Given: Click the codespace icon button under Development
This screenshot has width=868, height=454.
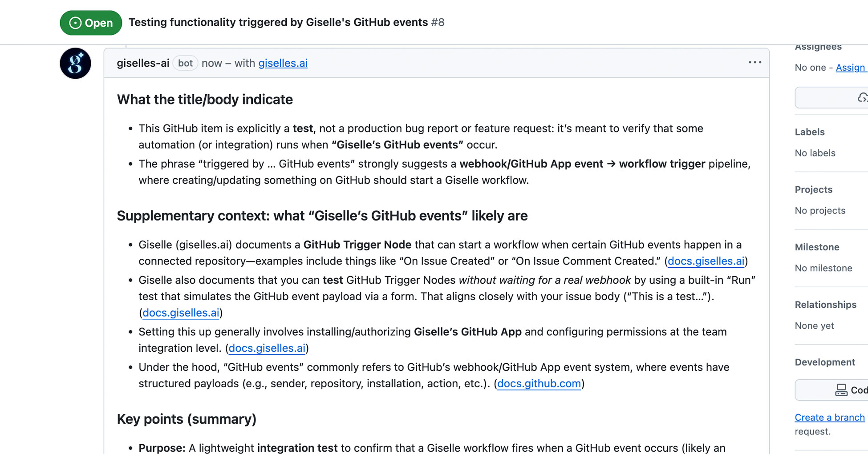Looking at the screenshot, I should pos(841,390).
